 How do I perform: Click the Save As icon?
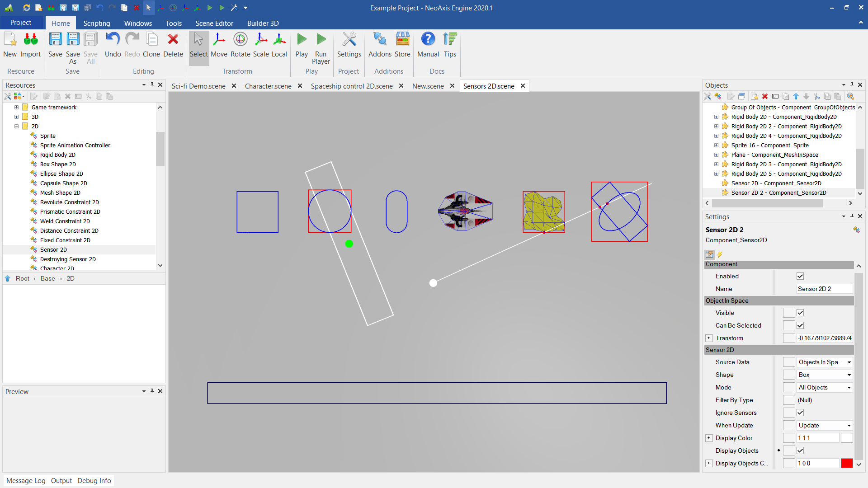[x=73, y=48]
